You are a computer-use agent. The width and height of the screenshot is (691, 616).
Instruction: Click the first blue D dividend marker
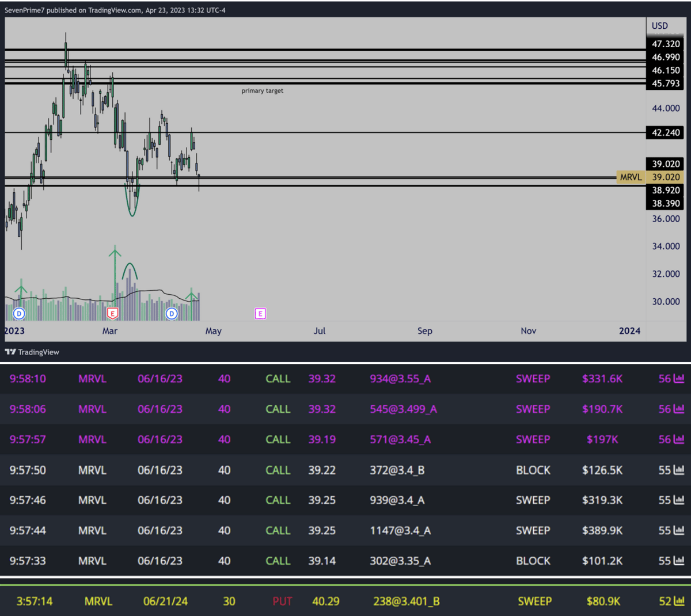click(19, 314)
